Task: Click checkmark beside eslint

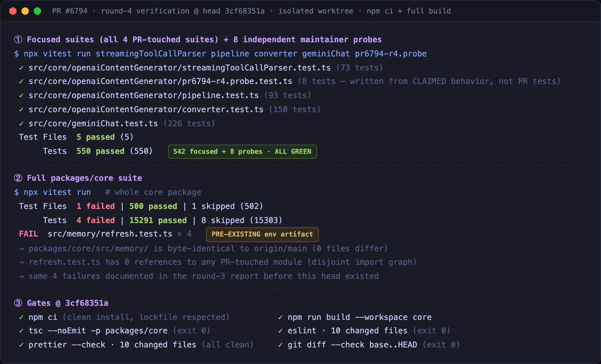Action: point(280,331)
